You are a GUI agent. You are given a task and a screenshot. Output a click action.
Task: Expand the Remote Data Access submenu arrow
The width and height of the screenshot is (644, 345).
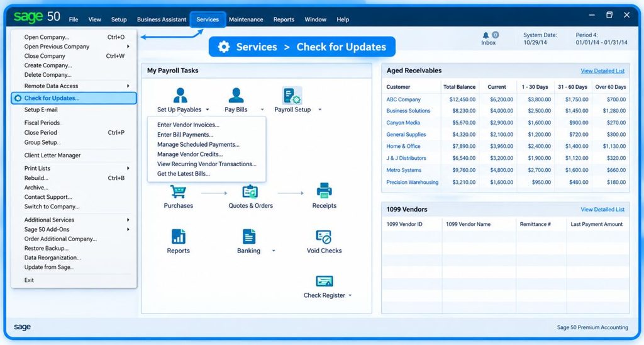click(128, 86)
